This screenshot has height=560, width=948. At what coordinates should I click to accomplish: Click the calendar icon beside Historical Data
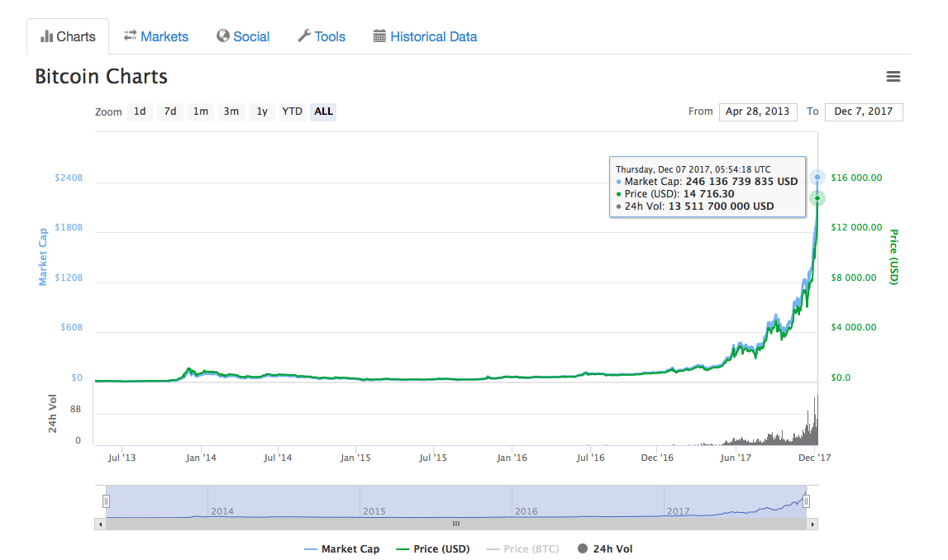tap(379, 36)
